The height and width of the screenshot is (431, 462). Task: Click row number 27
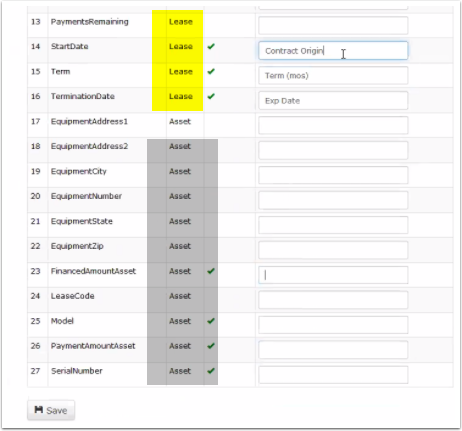(x=36, y=371)
